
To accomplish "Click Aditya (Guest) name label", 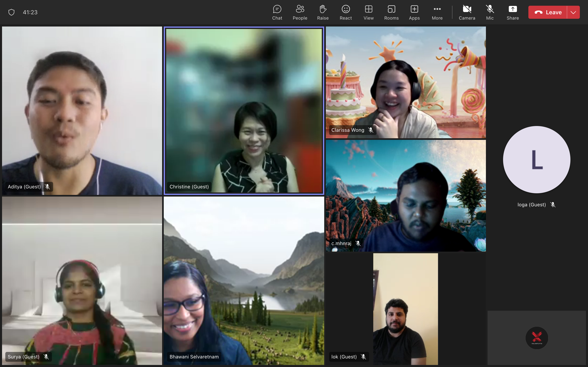I will coord(24,187).
